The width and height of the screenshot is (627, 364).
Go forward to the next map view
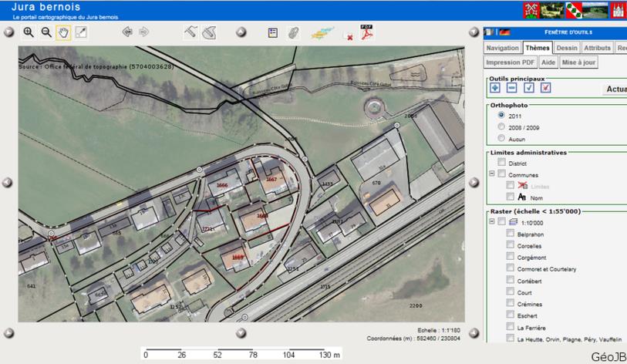coord(144,32)
